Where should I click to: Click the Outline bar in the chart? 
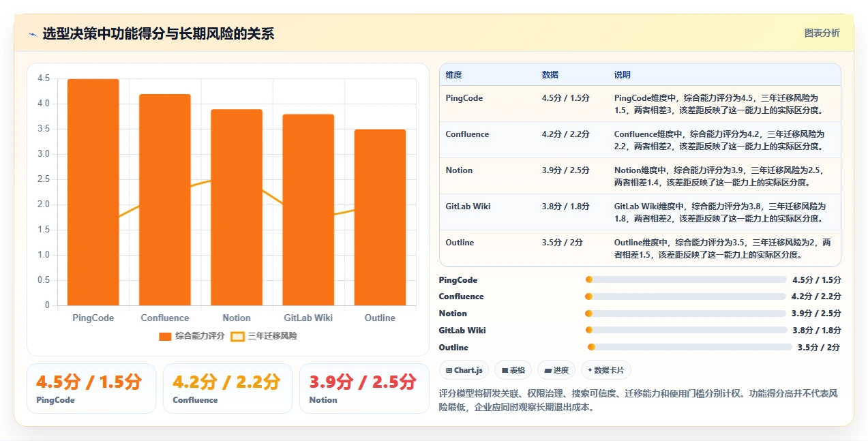click(x=380, y=217)
